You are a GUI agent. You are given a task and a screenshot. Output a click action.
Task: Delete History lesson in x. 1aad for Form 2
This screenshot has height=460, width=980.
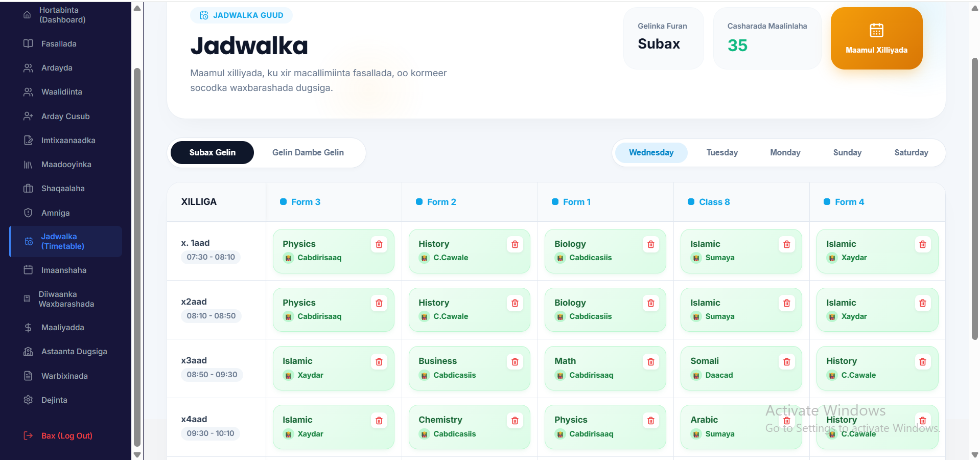[515, 244]
